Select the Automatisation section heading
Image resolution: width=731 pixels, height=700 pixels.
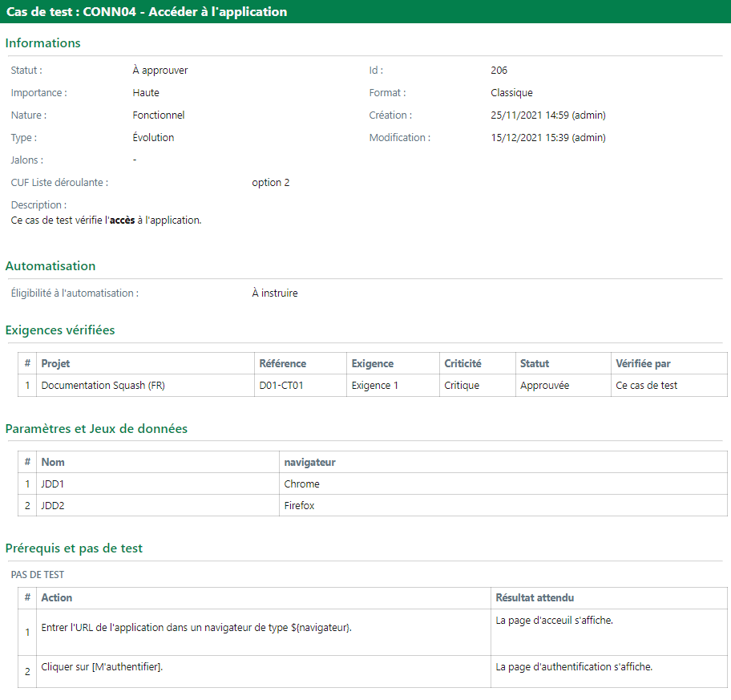click(x=50, y=266)
